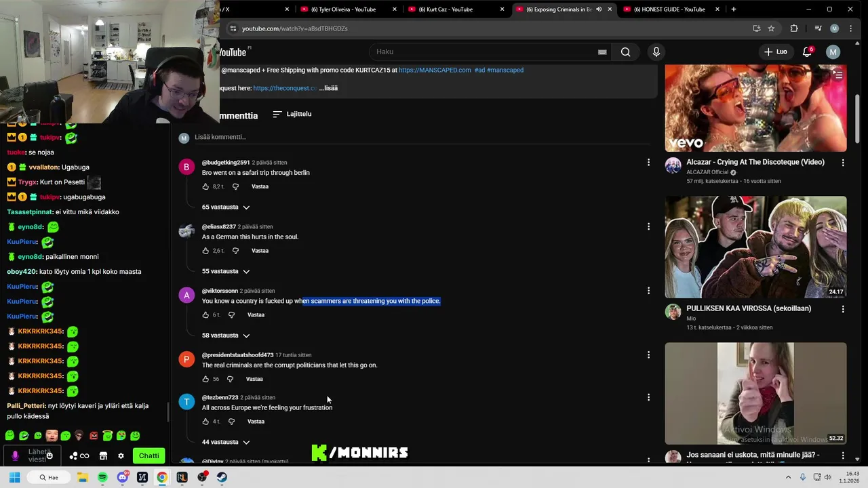Image resolution: width=868 pixels, height=488 pixels.
Task: Expand 55 vastausta replies
Action: pyautogui.click(x=226, y=271)
